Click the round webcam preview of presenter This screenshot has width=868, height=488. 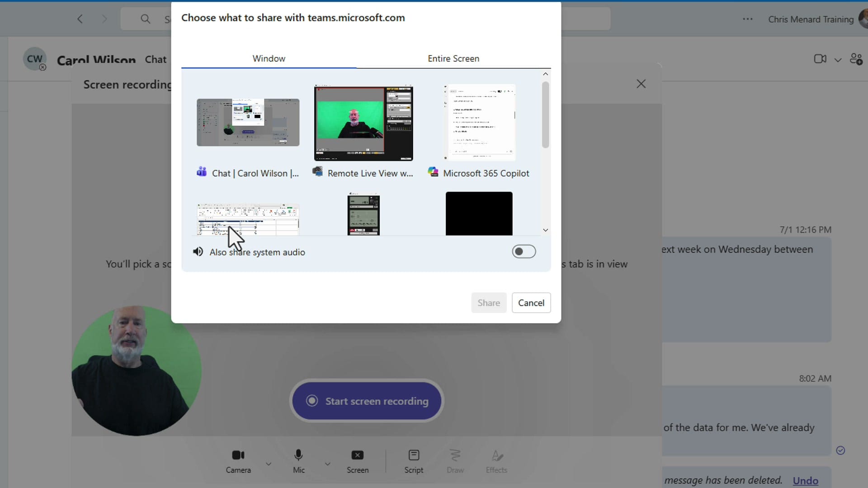[x=136, y=371]
